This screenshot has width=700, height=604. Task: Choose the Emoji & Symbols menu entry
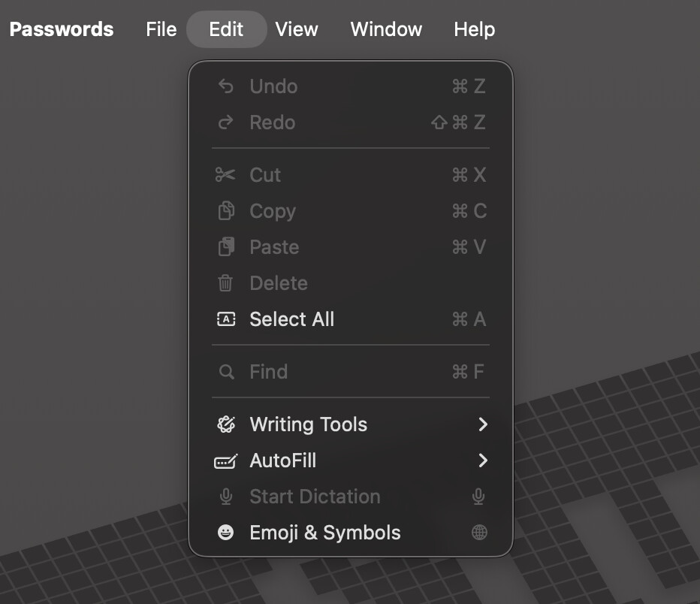pyautogui.click(x=324, y=533)
